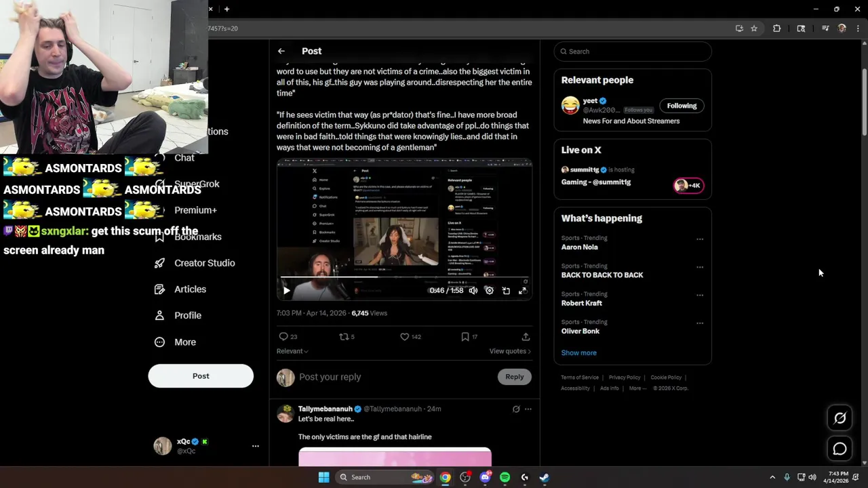Open Creator Studio in sidebar
Image resolution: width=868 pixels, height=488 pixels.
tap(195, 263)
